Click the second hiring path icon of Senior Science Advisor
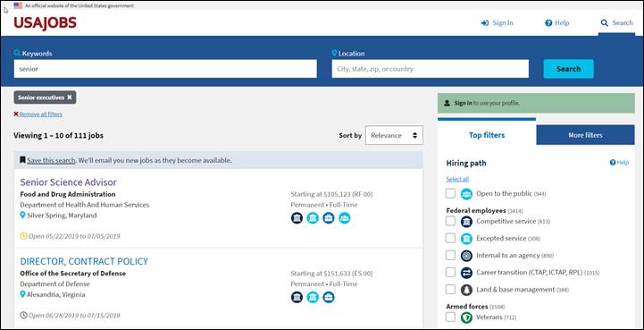This screenshot has height=330, width=644. pos(313,218)
